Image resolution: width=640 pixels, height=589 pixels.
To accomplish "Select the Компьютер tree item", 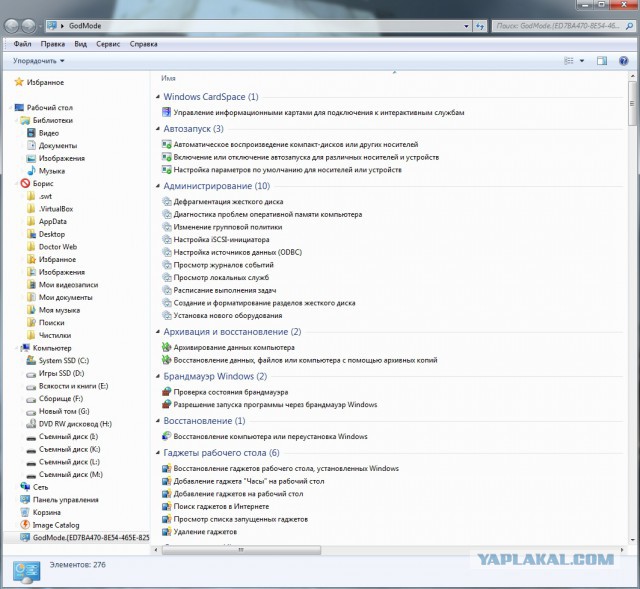I will [x=52, y=348].
